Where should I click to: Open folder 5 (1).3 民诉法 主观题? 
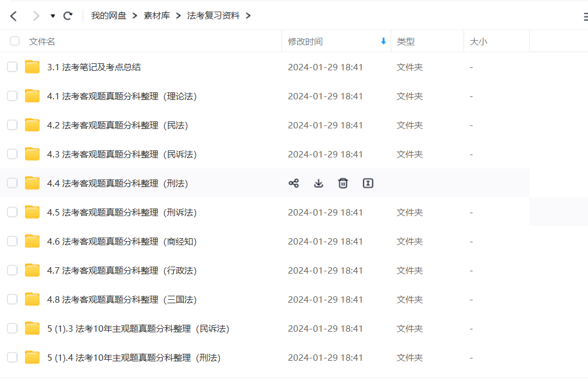[138, 329]
